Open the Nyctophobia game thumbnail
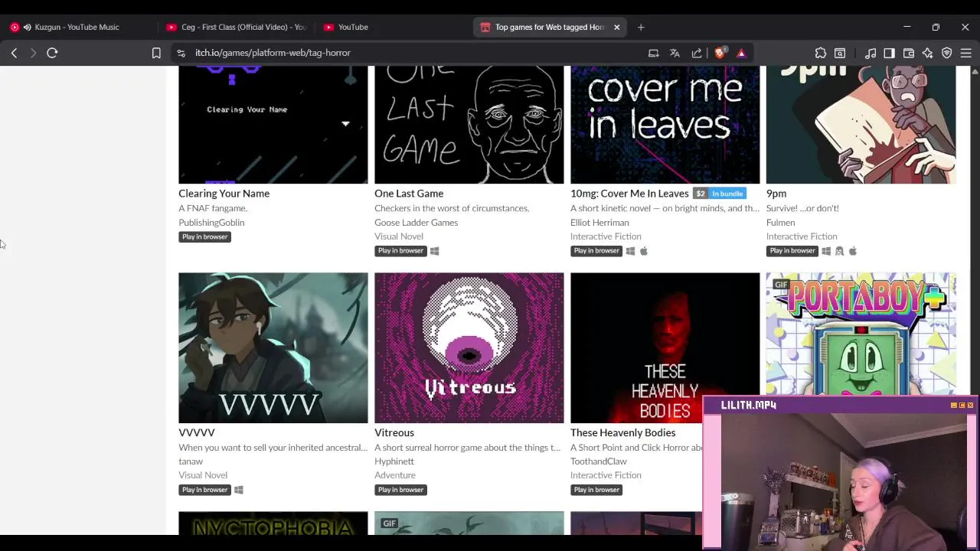The height and width of the screenshot is (551, 980). click(x=273, y=523)
